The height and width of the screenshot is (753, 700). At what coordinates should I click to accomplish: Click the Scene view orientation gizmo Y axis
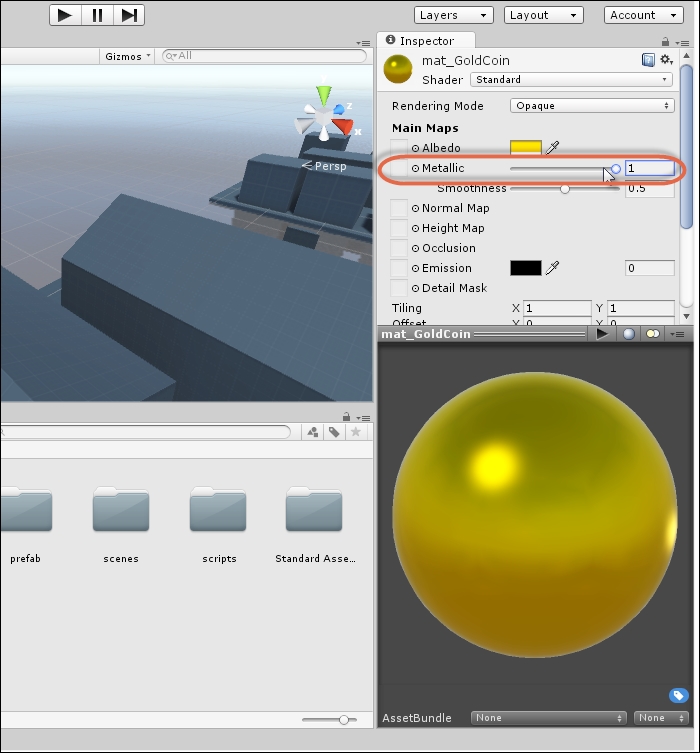tap(324, 94)
